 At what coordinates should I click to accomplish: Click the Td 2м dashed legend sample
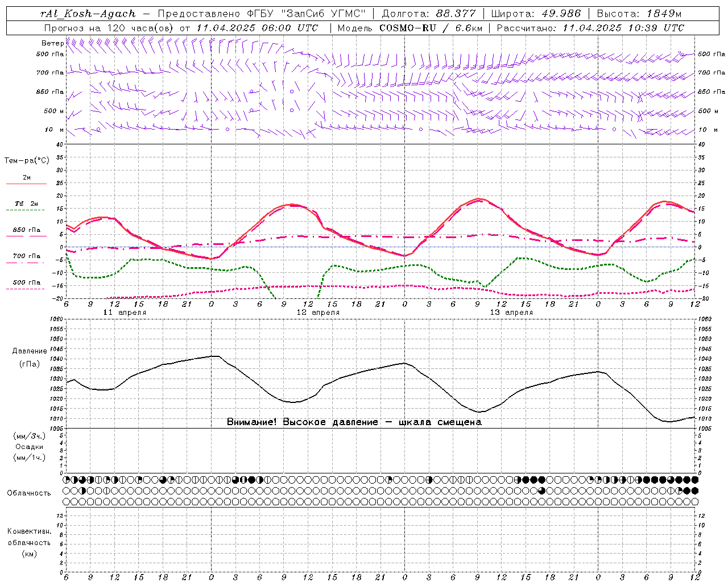(25, 210)
